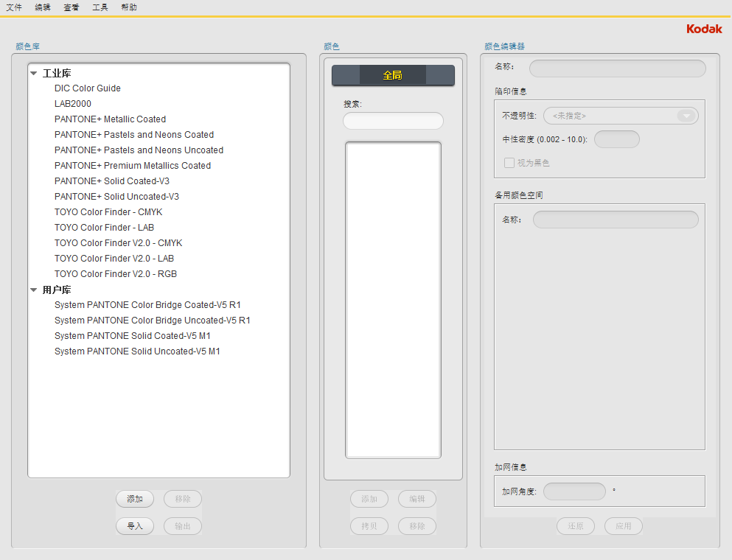732x560 pixels.
Task: Select TOYO Color Finder V2.0 - LAB
Action: (x=114, y=258)
